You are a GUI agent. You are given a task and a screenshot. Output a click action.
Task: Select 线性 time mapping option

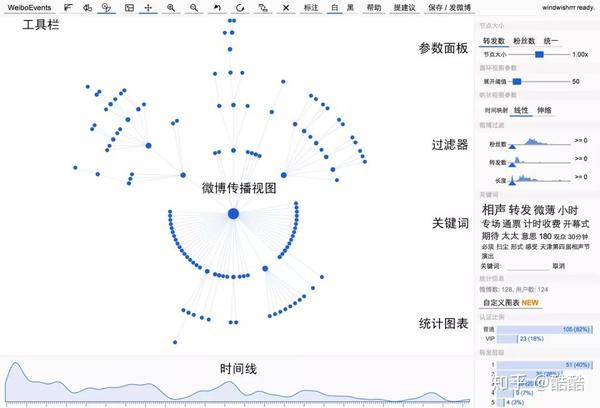point(521,110)
